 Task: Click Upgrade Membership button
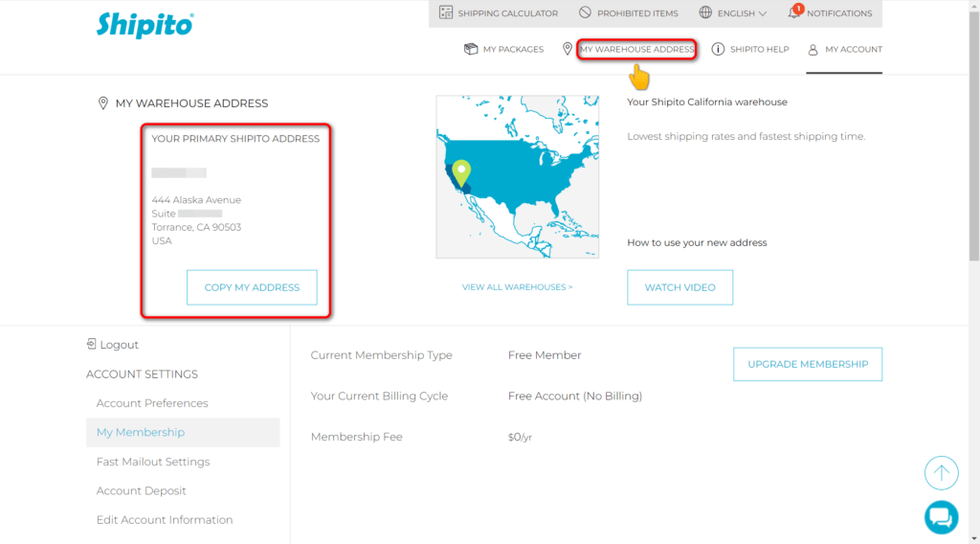(x=808, y=364)
